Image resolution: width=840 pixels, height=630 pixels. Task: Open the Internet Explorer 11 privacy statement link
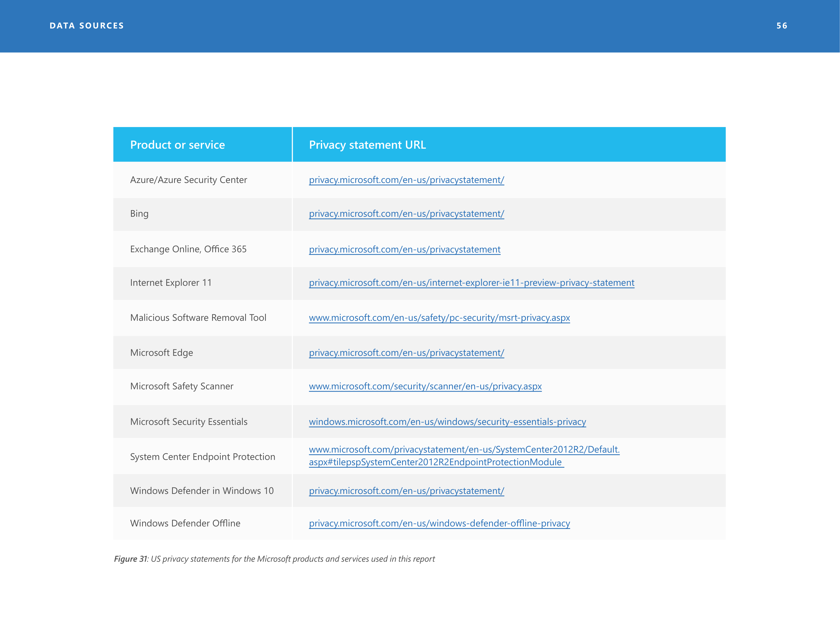[x=471, y=283]
